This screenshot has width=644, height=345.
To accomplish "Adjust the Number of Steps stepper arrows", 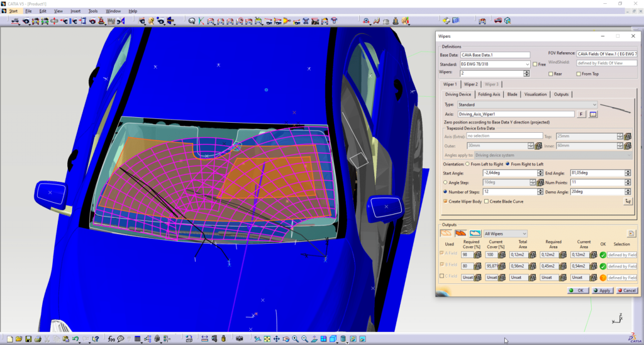I will [540, 191].
